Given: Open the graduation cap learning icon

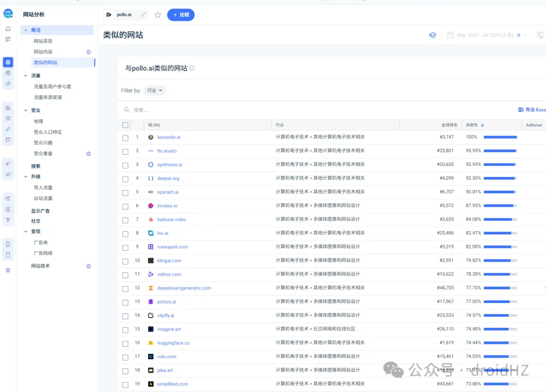Looking at the screenshot, I should click(x=433, y=35).
